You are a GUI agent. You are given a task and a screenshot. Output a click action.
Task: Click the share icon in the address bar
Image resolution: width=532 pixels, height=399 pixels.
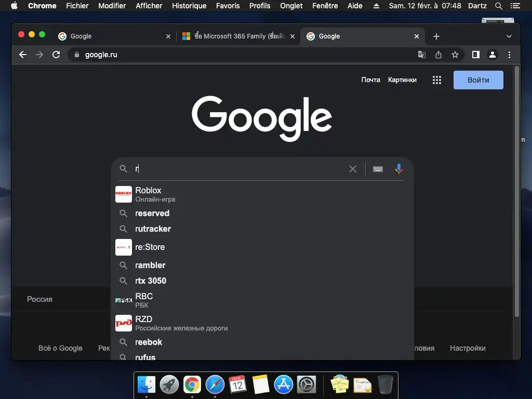click(438, 55)
